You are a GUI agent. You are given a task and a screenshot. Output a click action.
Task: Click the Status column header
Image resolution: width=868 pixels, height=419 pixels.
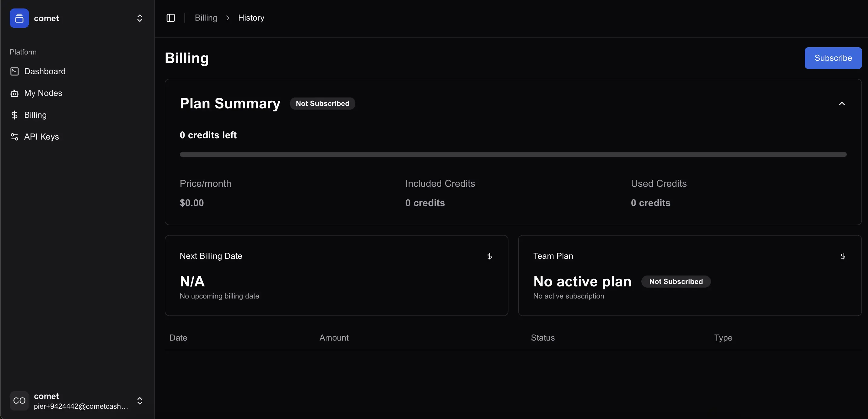[x=542, y=338]
